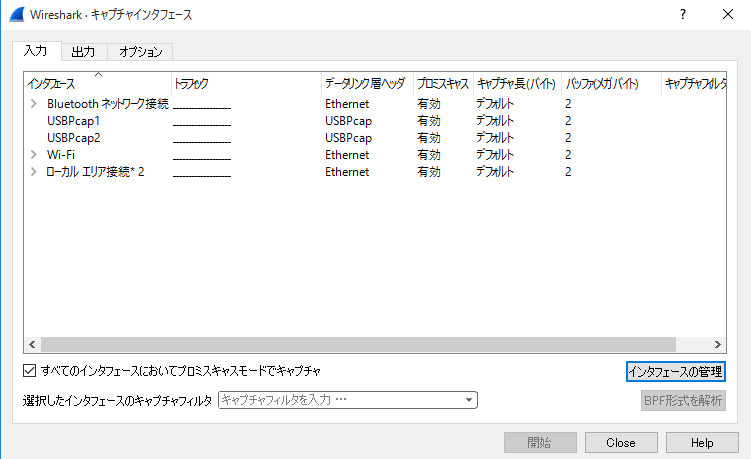751x459 pixels.
Task: Close the capture interfaces dialog with X
Action: pyautogui.click(x=728, y=14)
